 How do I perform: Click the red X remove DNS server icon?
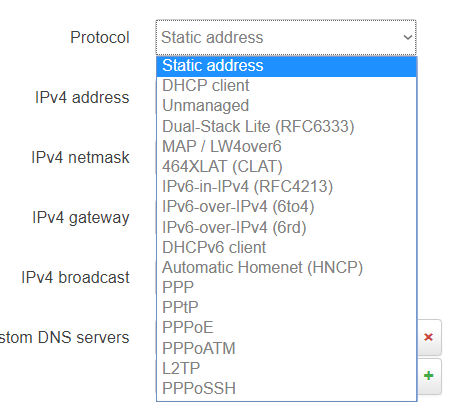pyautogui.click(x=429, y=337)
